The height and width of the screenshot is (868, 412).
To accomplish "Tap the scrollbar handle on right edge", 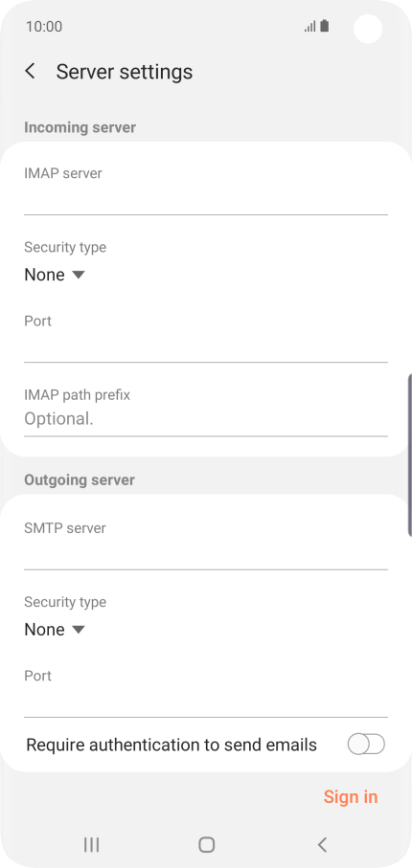I will coord(410,455).
